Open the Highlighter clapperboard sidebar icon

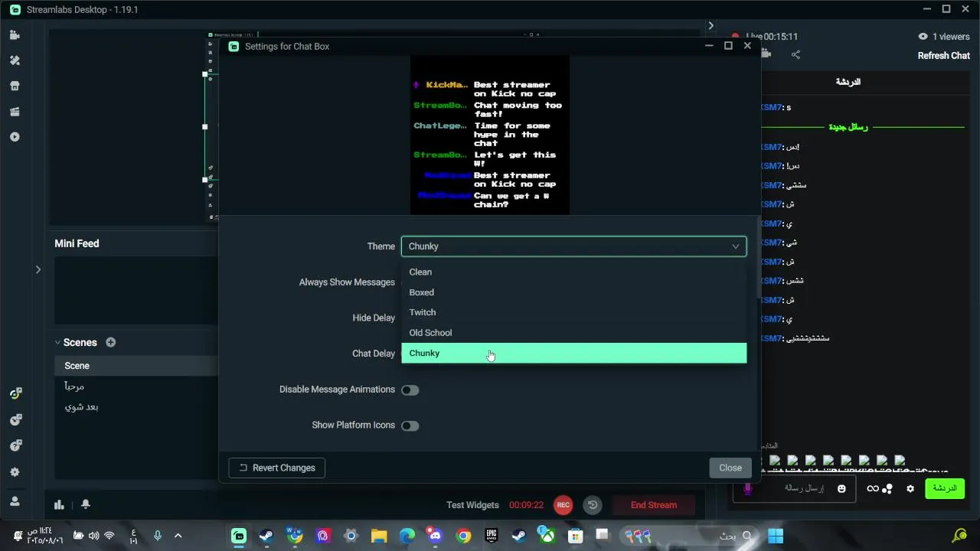15,112
